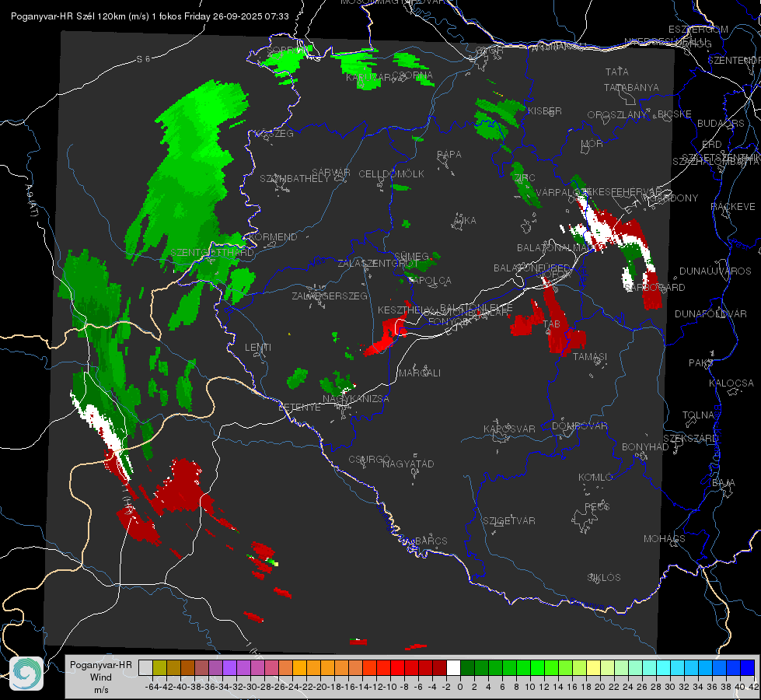Click the 'S 6' road label
The width and height of the screenshot is (761, 700).
point(143,59)
